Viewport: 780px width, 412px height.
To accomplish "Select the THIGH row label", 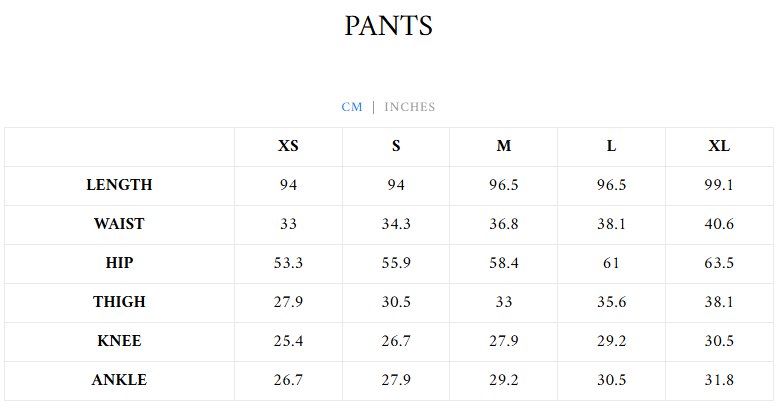I will [x=119, y=302].
